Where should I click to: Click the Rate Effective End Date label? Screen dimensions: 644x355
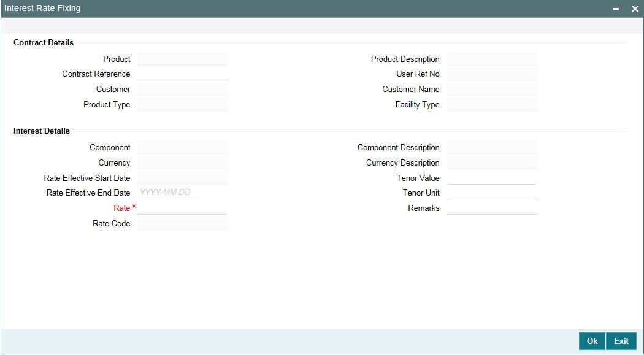coord(88,193)
